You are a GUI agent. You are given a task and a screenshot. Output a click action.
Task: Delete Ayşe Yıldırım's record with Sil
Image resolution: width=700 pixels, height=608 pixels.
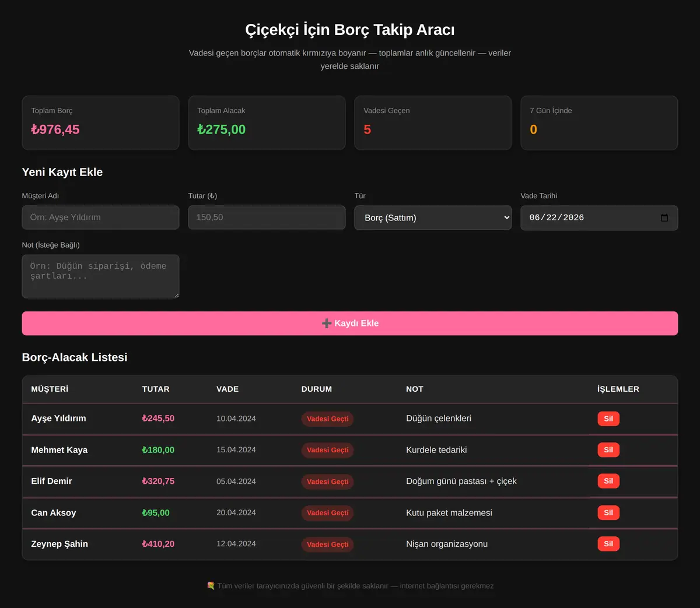[608, 419]
